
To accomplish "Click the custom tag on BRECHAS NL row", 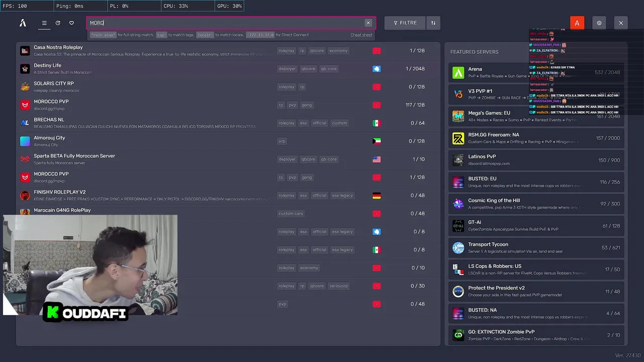I will (340, 123).
